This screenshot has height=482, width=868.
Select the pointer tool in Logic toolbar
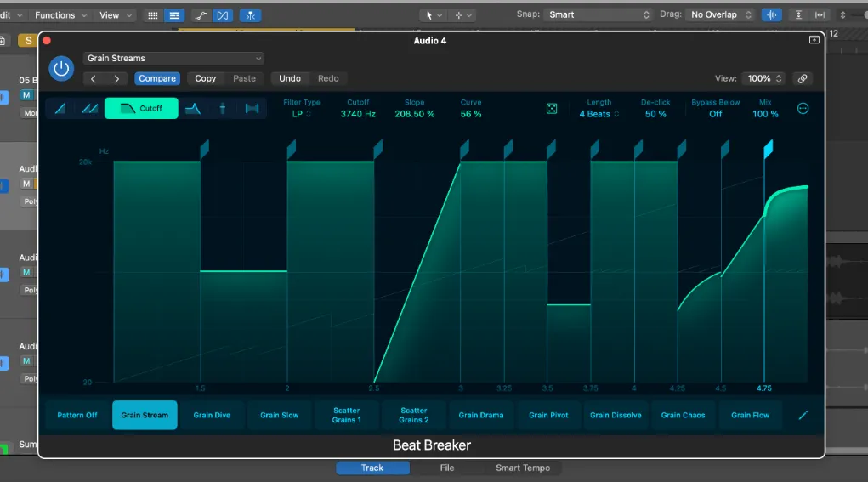(x=428, y=15)
